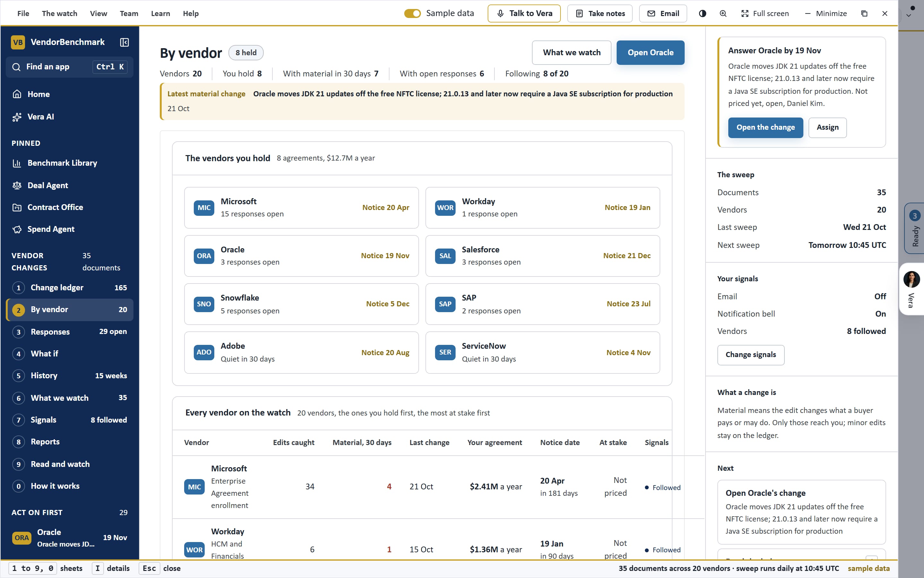
Task: Open the File menu
Action: pos(23,13)
